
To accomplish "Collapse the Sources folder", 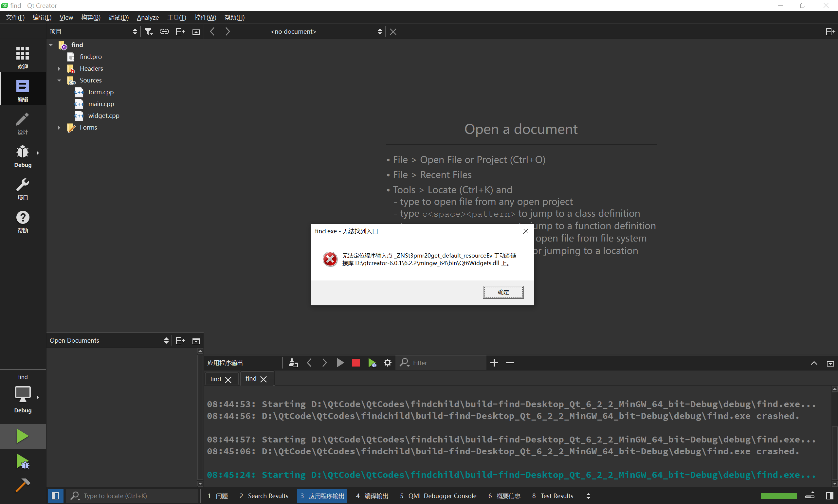I will [59, 81].
